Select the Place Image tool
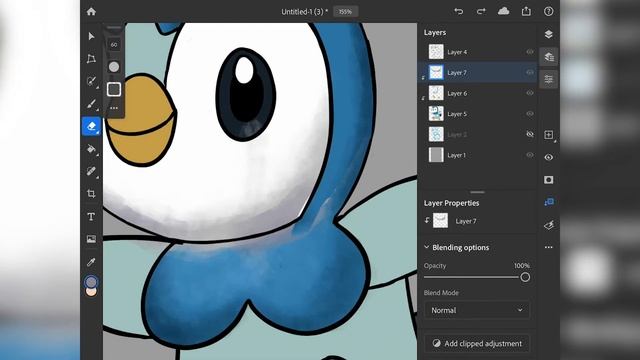The height and width of the screenshot is (360, 640). (91, 239)
